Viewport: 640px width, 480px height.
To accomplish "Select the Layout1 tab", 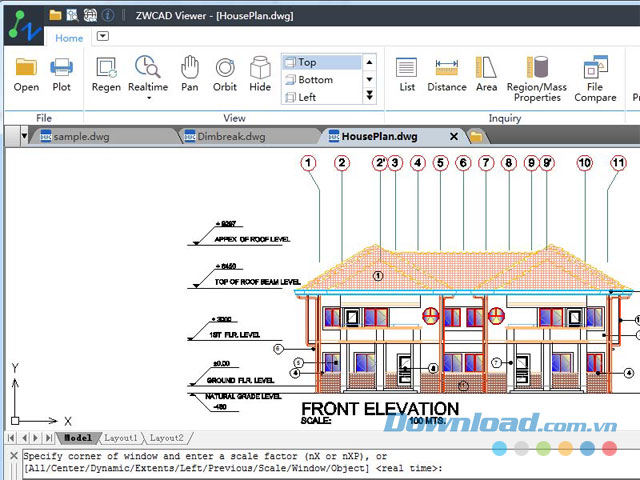I will 121,438.
